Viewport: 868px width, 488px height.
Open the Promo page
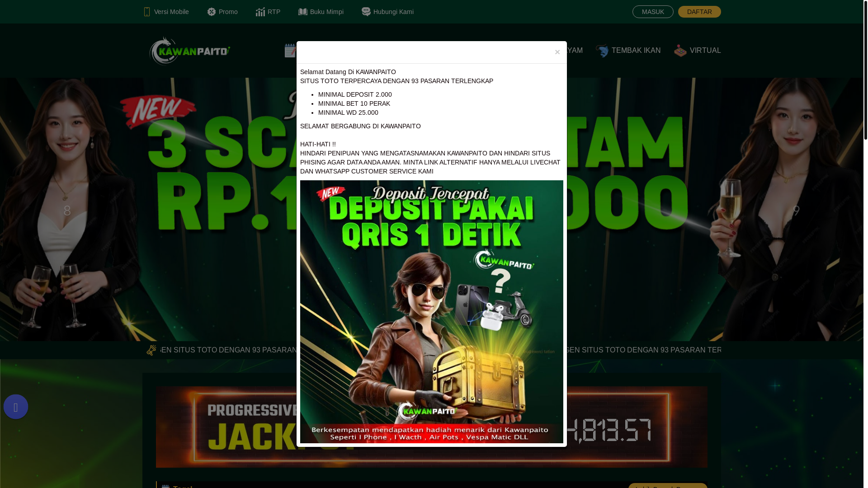[x=222, y=12]
